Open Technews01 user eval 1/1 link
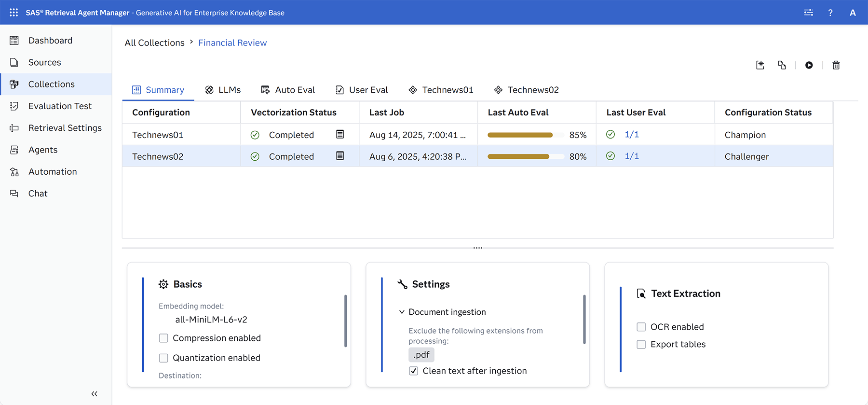Image resolution: width=868 pixels, height=405 pixels. coord(631,135)
